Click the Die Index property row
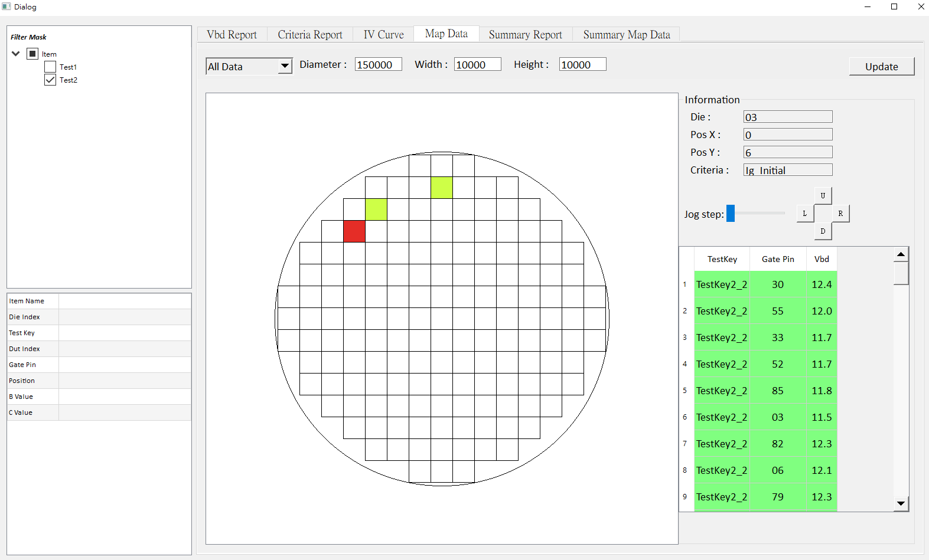 pos(99,317)
